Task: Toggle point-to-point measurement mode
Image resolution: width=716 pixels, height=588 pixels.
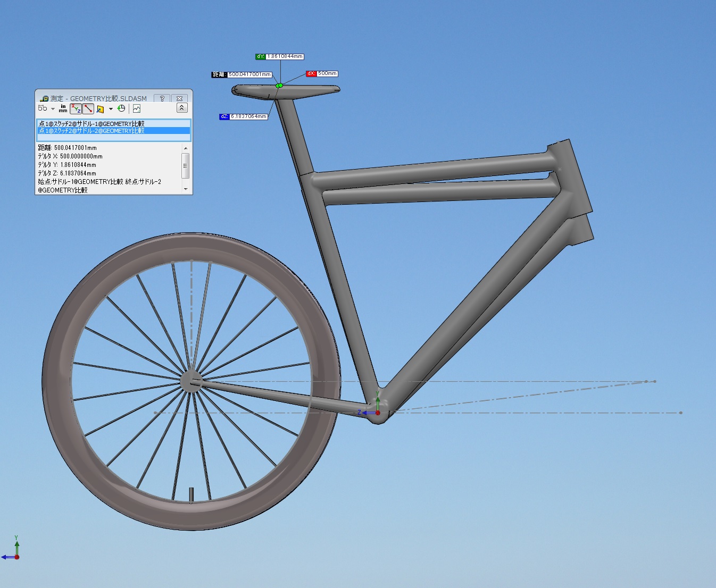Action: (88, 108)
